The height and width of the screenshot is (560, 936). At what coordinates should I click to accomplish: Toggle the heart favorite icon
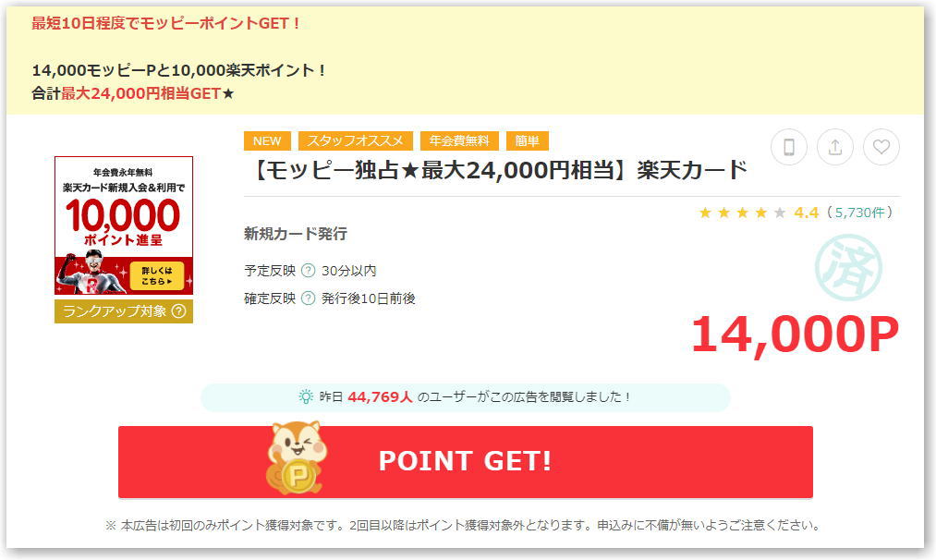click(881, 147)
